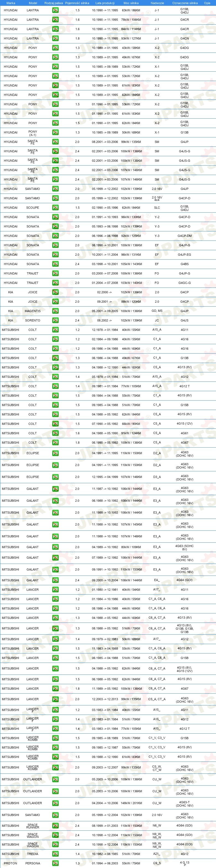Click fuel icon in Hyundai Scoupe row
This screenshot has height=868, width=216.
pyautogui.click(x=56, y=208)
